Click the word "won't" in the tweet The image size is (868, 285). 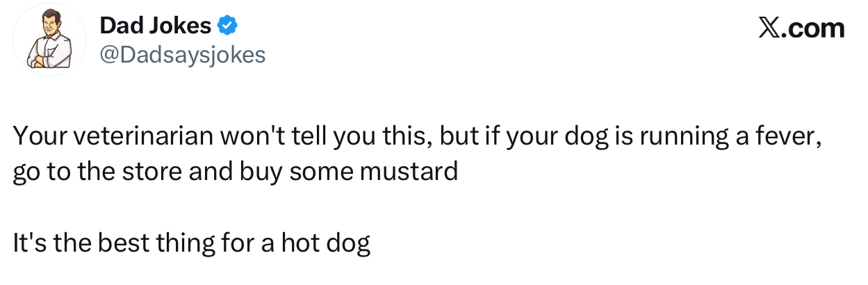pos(241,137)
